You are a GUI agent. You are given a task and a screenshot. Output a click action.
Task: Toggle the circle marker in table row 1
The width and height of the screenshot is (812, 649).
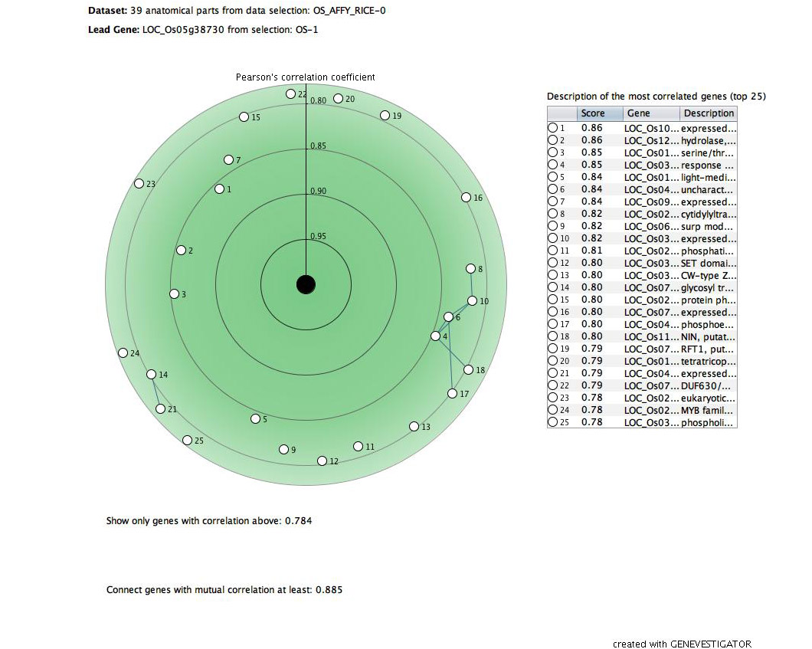click(x=552, y=129)
